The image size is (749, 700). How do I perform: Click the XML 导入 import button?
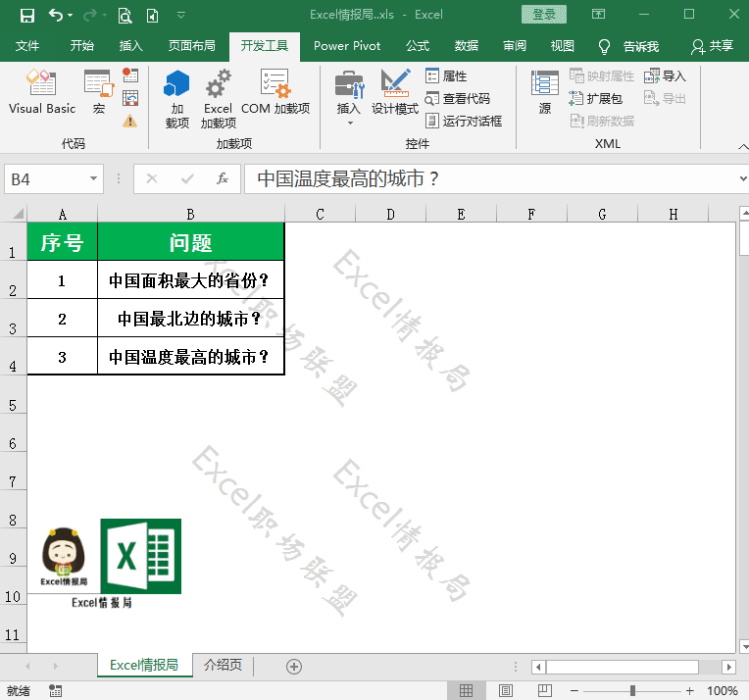(665, 75)
